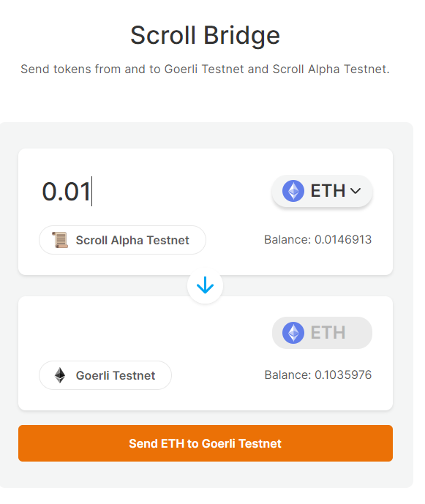The height and width of the screenshot is (504, 425).
Task: Open the ETH token selector
Action: click(322, 191)
